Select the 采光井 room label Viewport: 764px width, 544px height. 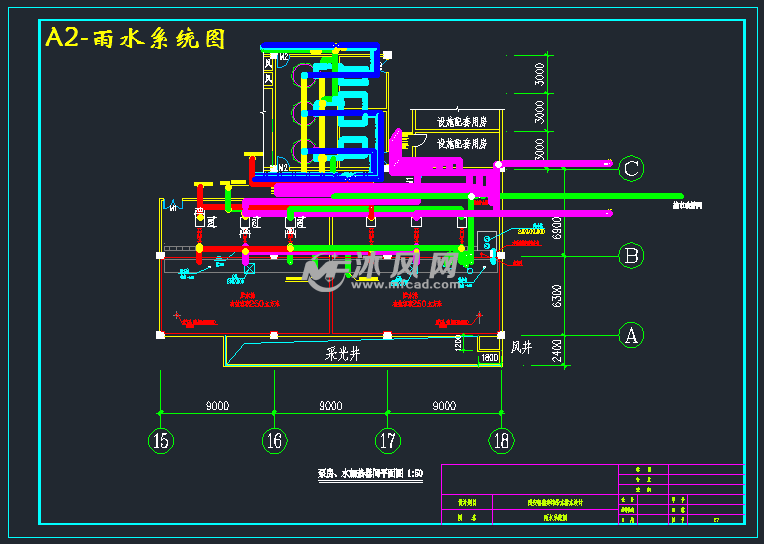[x=348, y=353]
